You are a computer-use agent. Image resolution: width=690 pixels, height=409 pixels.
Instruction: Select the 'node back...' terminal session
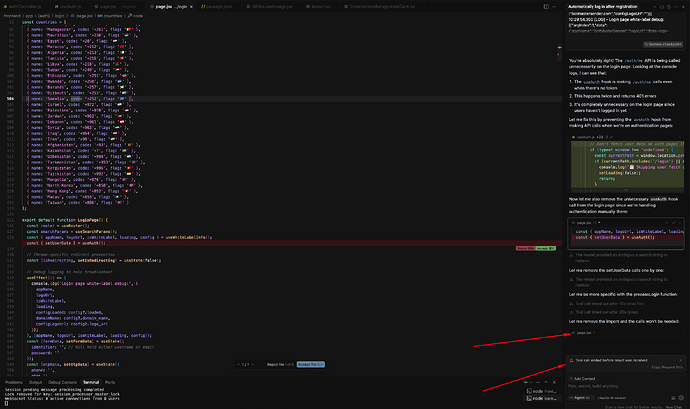542,398
